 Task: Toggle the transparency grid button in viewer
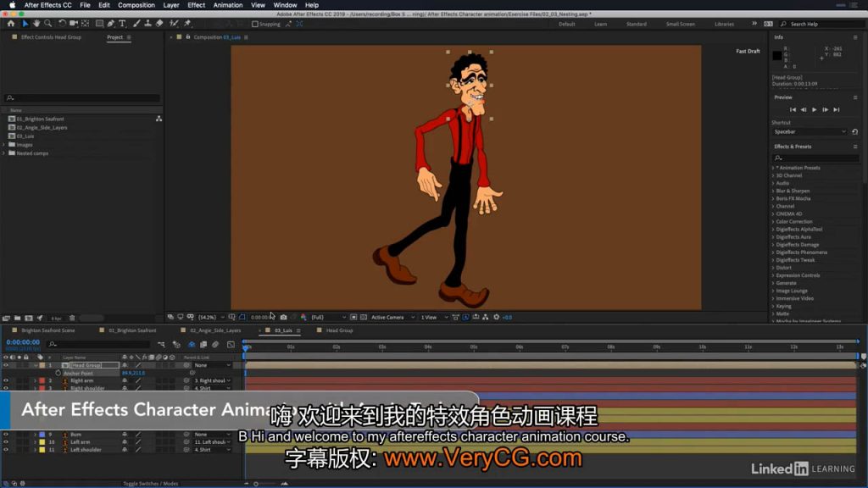click(x=363, y=317)
